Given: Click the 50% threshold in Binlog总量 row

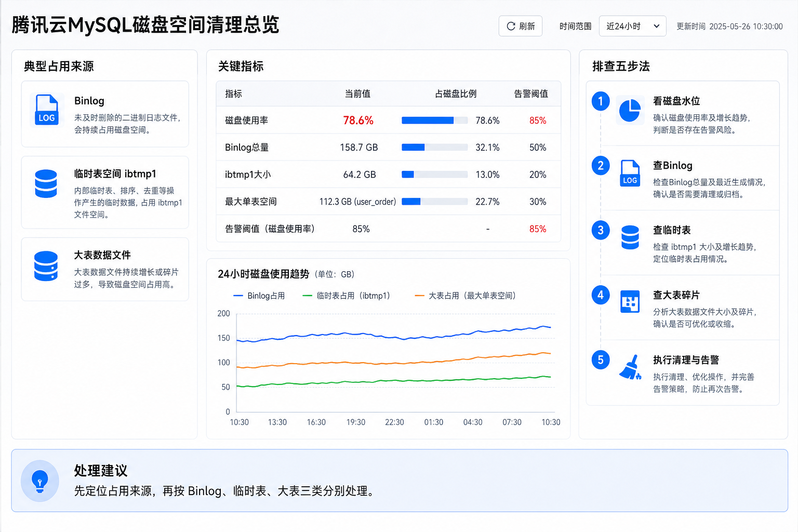Looking at the screenshot, I should coord(538,148).
